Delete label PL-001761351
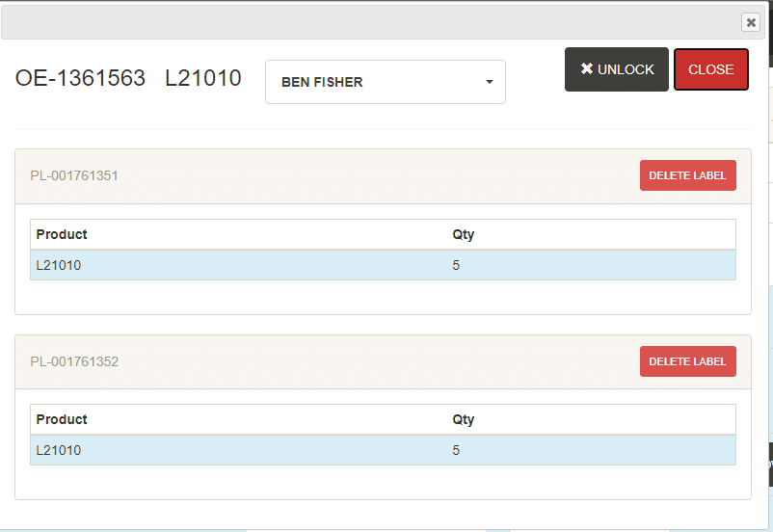Image resolution: width=773 pixels, height=532 pixels. click(687, 175)
